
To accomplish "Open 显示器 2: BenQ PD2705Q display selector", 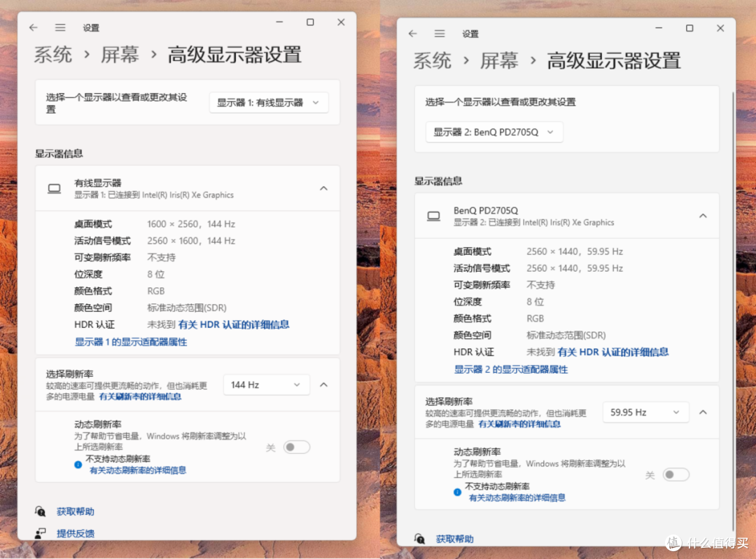I will point(494,132).
